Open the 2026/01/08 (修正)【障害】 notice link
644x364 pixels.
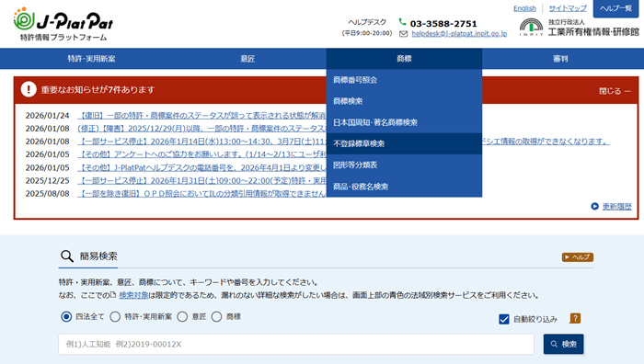201,129
